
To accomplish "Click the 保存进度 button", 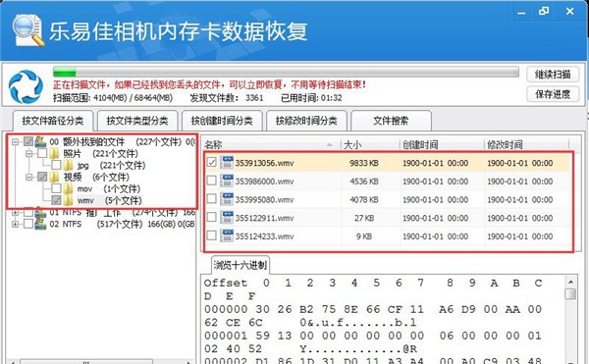I will [x=553, y=94].
